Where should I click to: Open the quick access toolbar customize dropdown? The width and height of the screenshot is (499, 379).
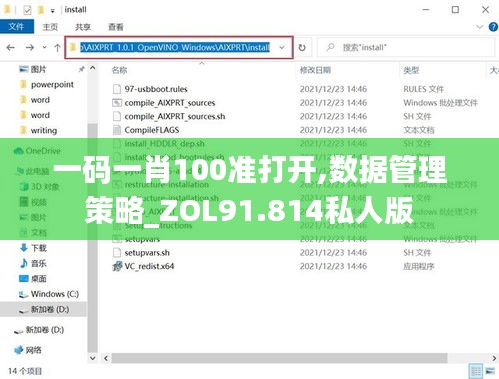[x=52, y=11]
